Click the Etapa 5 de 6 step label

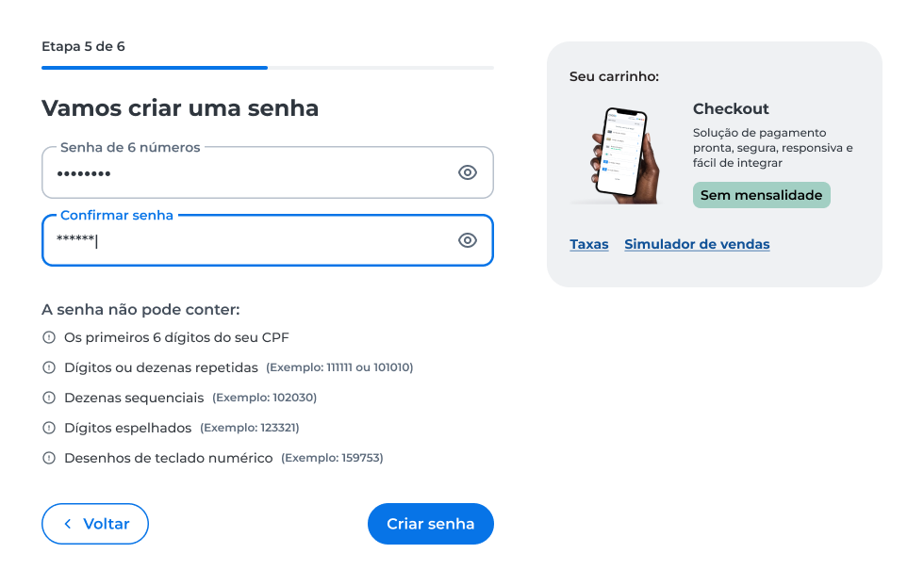(83, 46)
